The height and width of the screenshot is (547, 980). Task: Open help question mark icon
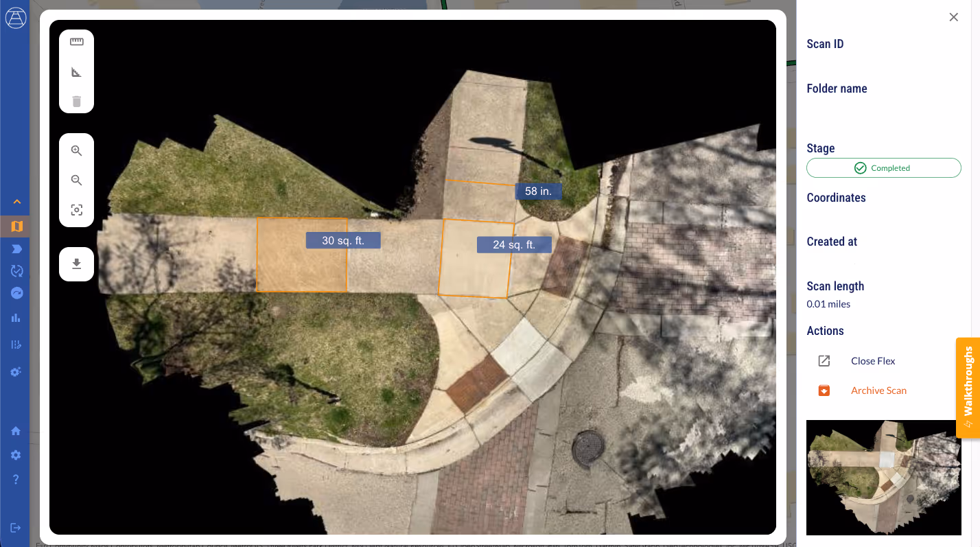click(x=16, y=480)
